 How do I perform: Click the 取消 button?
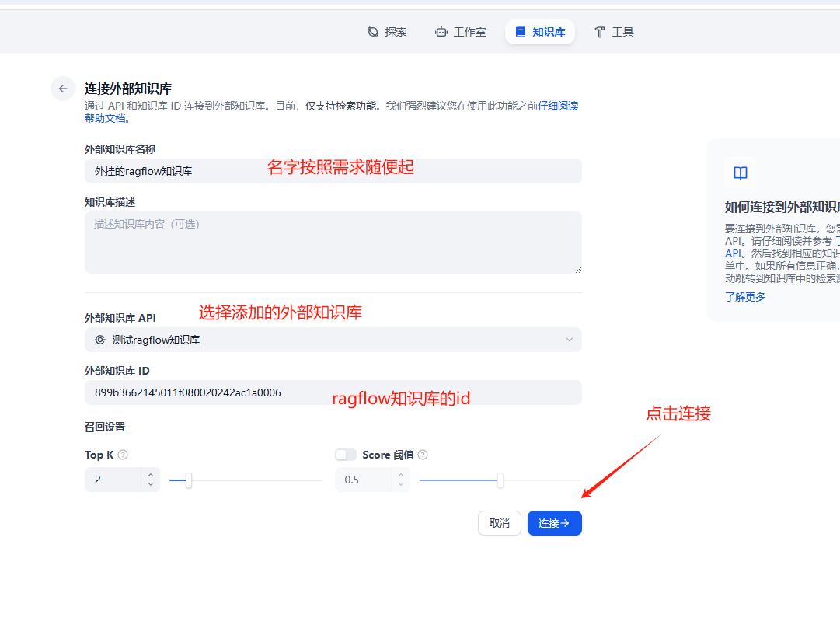(499, 523)
